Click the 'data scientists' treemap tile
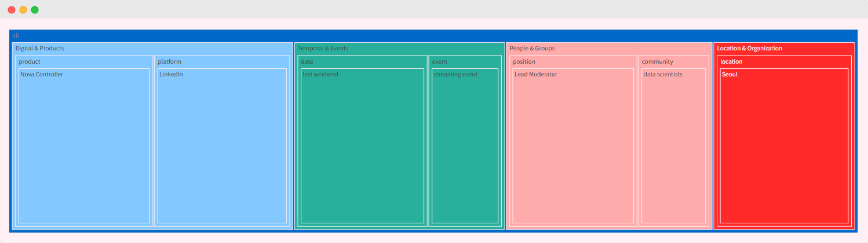This screenshot has width=868, height=243. pyautogui.click(x=673, y=146)
